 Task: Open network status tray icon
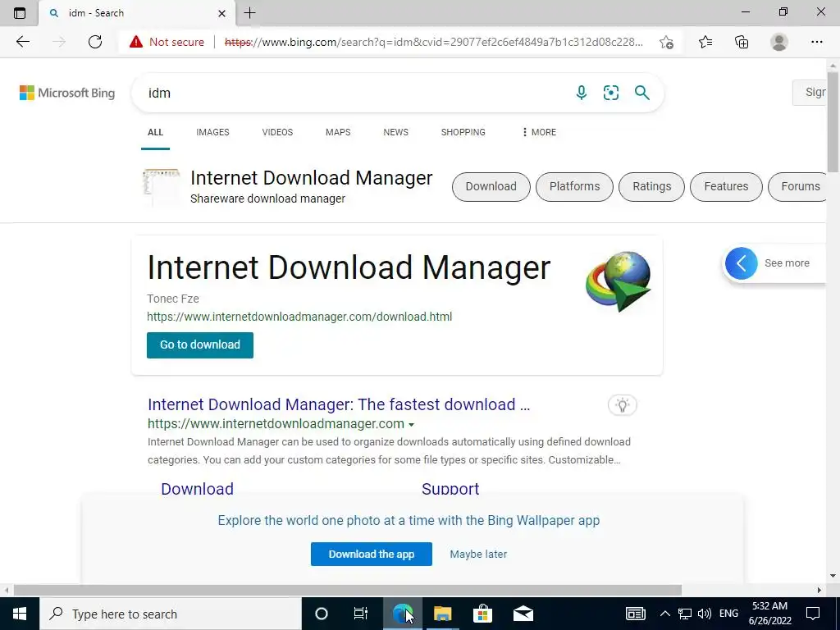pyautogui.click(x=685, y=614)
